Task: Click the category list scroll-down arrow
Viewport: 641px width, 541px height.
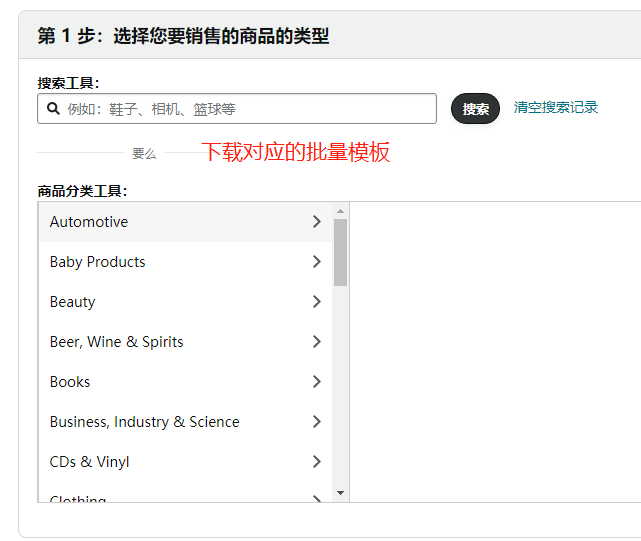Action: pyautogui.click(x=340, y=493)
